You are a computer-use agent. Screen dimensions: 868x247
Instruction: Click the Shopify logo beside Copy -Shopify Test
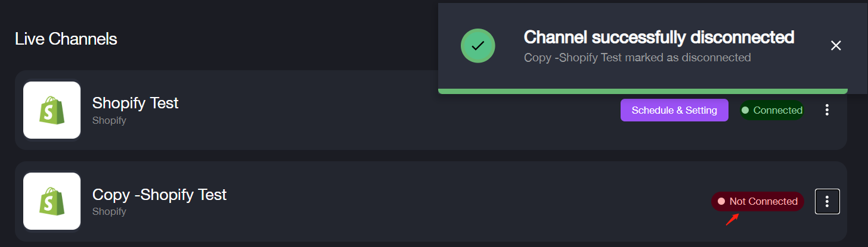point(52,201)
